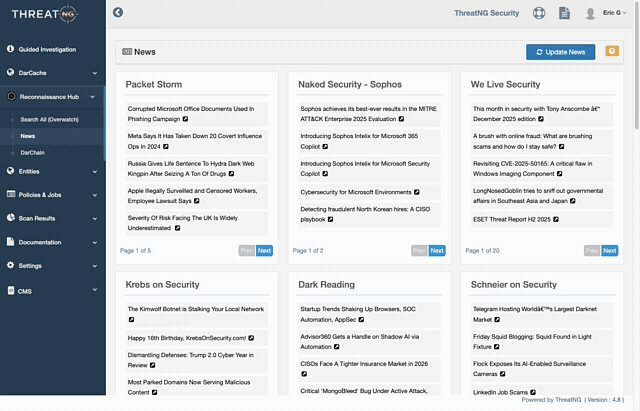Open Guided Investigation menu item
Viewport: 640px width, 411px height.
click(47, 49)
